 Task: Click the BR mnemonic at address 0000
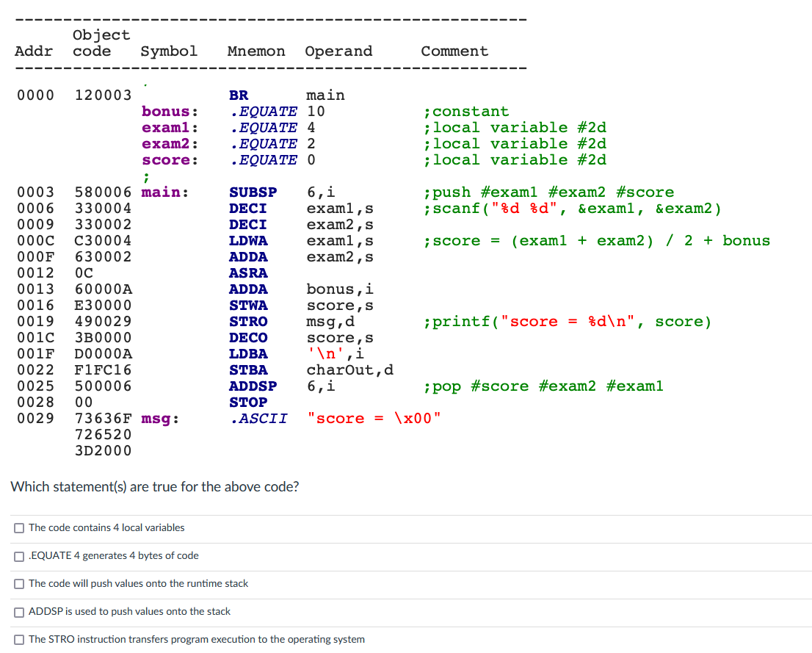click(239, 95)
